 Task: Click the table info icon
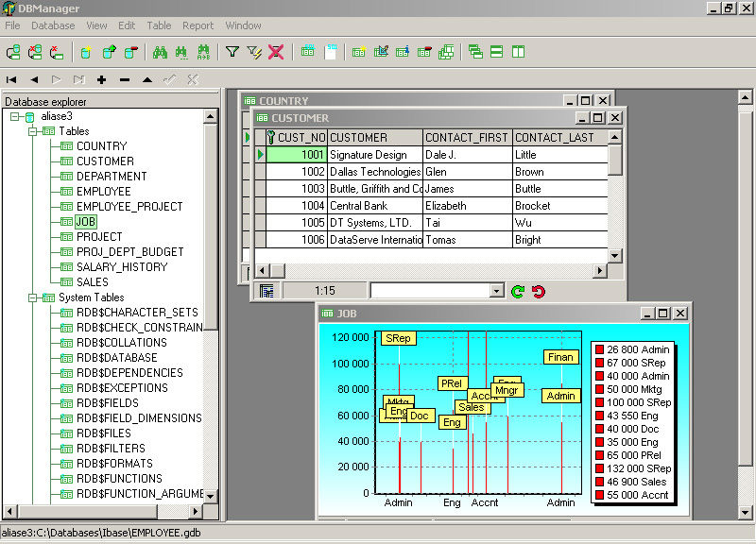pos(403,52)
